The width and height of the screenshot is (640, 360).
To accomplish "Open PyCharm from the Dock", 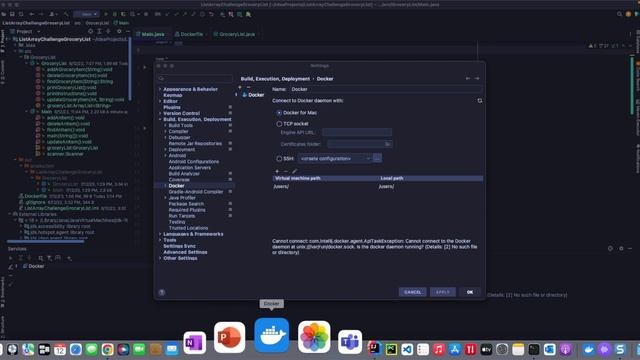I will (391, 349).
